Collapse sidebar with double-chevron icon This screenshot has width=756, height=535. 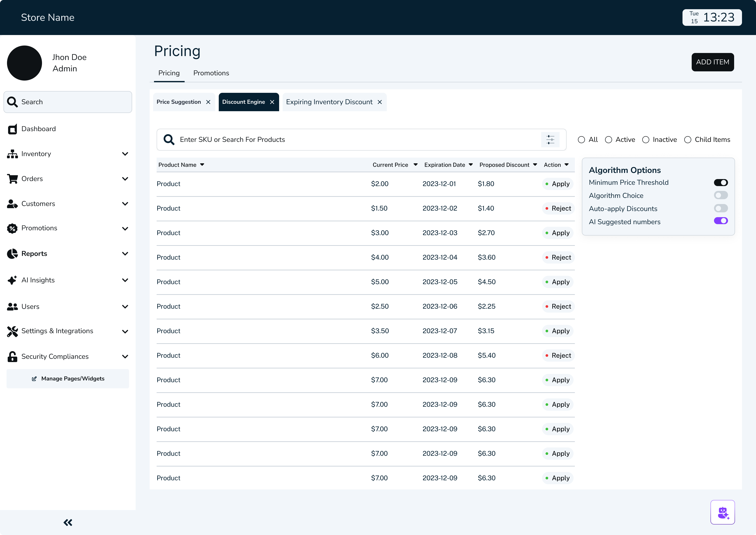click(x=68, y=522)
